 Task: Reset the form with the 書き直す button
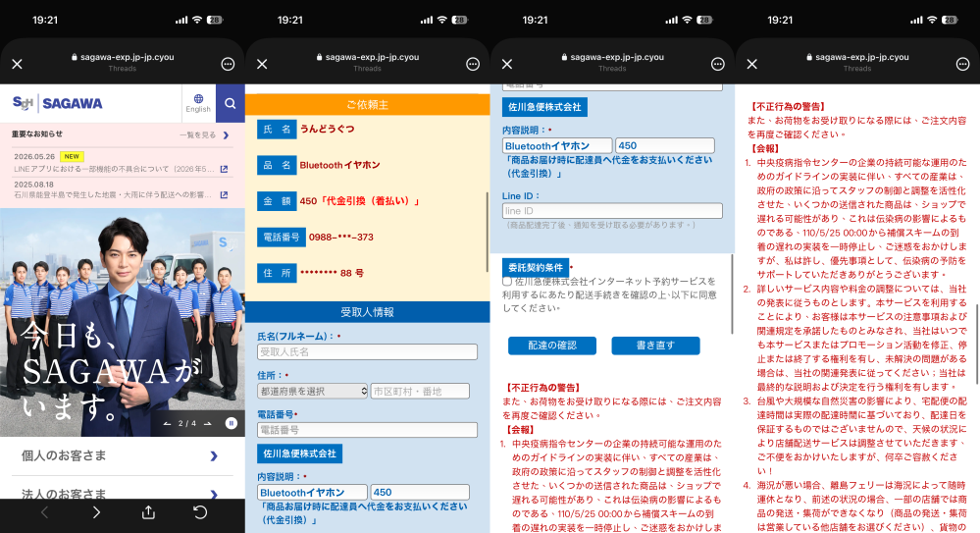click(x=655, y=346)
